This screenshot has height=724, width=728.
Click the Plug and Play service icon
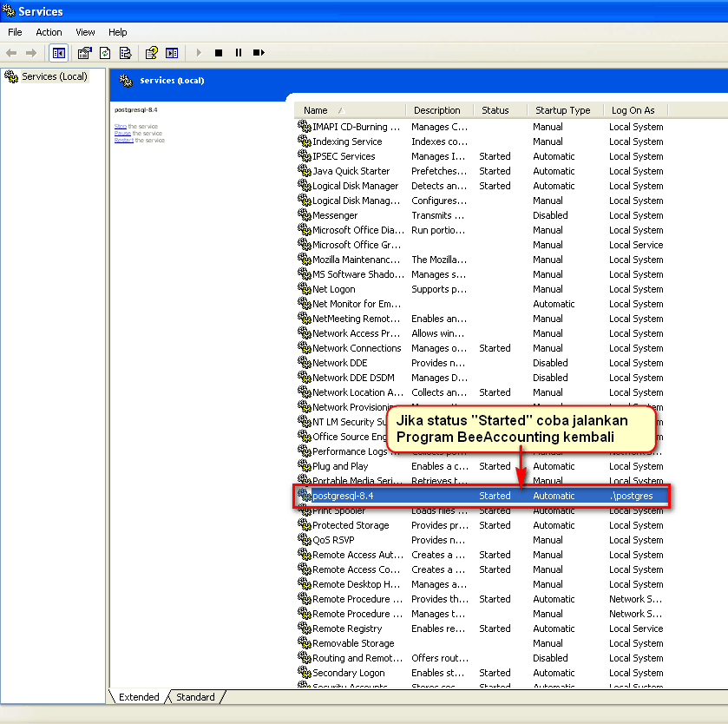tap(304, 466)
